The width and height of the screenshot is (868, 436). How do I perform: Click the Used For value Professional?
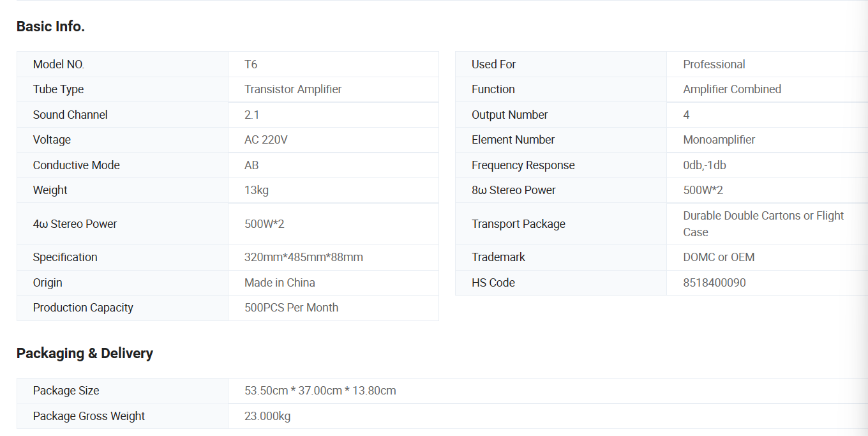click(714, 64)
